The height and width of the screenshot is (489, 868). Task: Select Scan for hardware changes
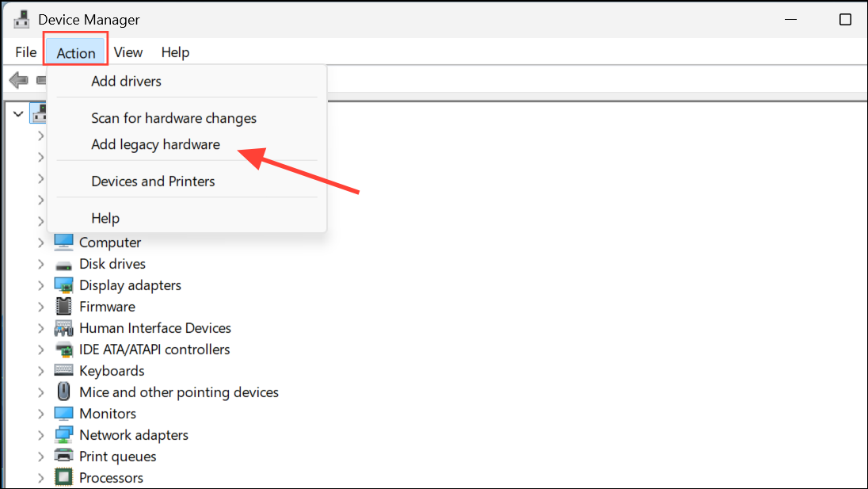pos(173,118)
